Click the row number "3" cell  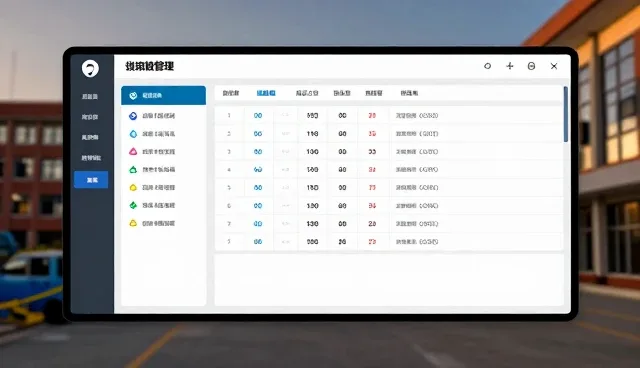pyautogui.click(x=229, y=152)
